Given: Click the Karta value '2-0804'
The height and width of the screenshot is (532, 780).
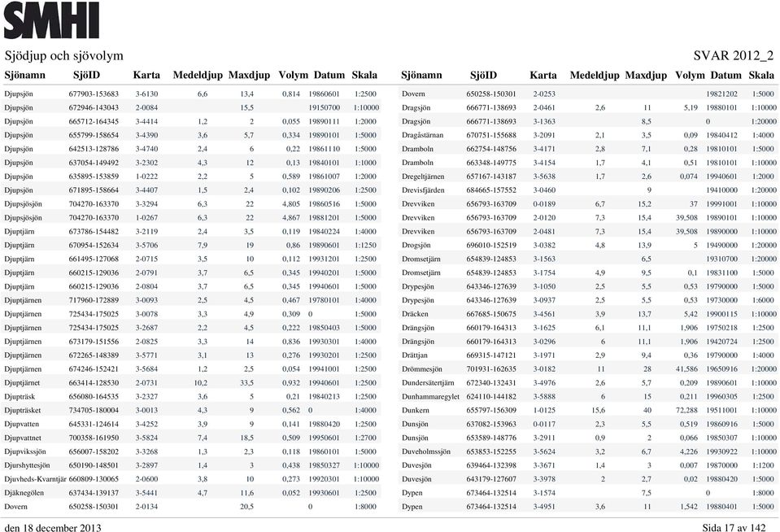Looking at the screenshot, I should [146, 286].
